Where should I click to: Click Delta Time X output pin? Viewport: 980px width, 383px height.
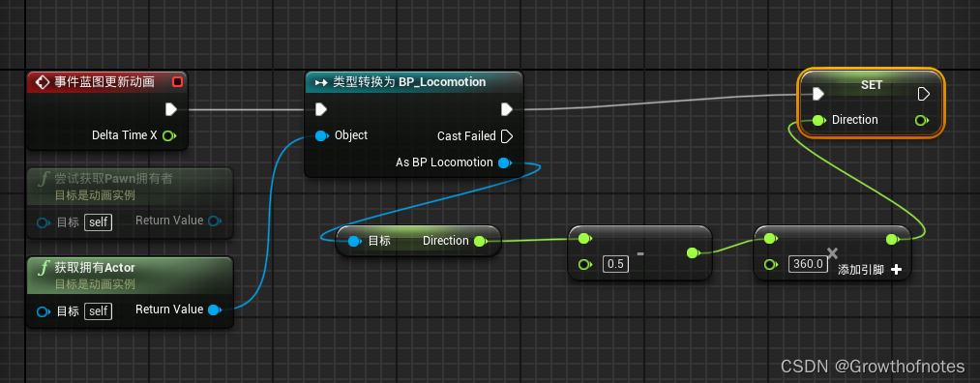point(168,135)
